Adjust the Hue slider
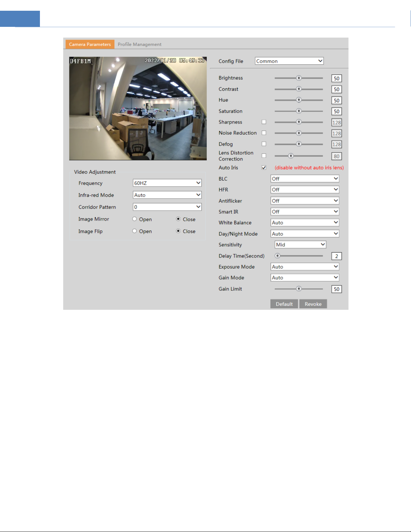This screenshot has height=532, width=411. pos(299,100)
